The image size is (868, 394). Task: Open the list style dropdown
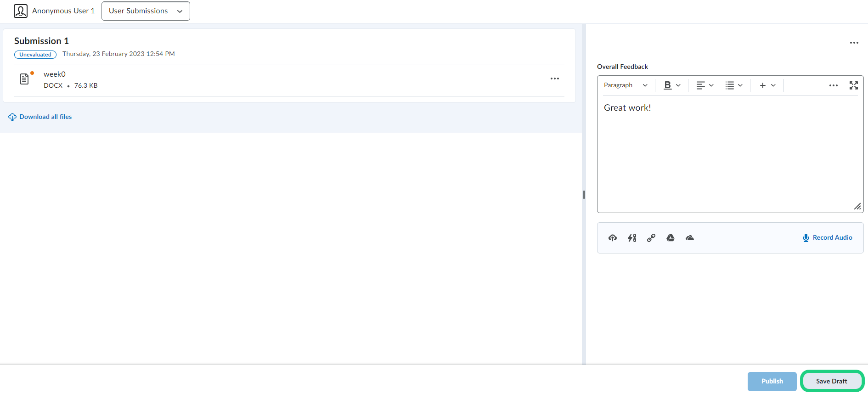pos(734,85)
